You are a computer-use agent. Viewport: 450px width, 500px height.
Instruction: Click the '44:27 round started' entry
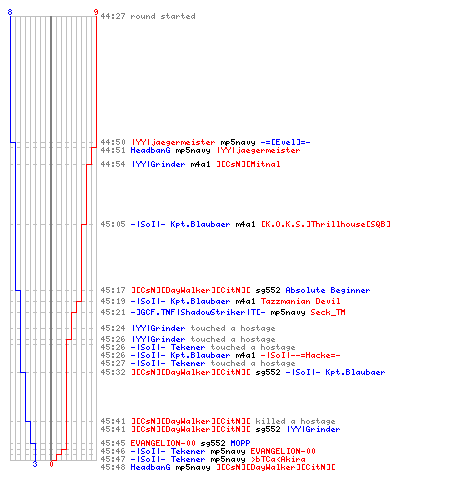click(148, 16)
